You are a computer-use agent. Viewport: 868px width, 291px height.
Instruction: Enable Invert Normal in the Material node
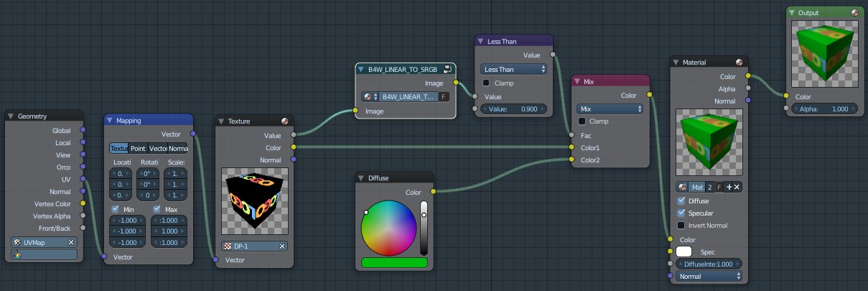[x=682, y=226]
